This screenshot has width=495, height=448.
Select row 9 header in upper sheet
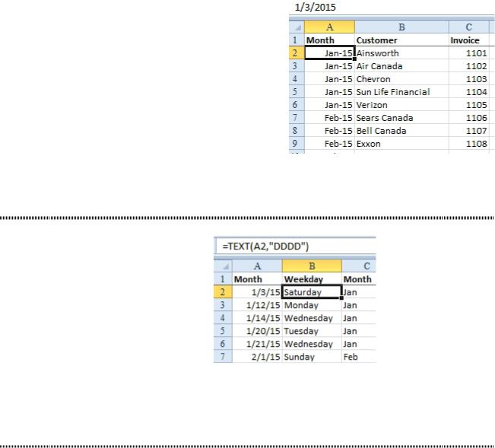pyautogui.click(x=297, y=144)
